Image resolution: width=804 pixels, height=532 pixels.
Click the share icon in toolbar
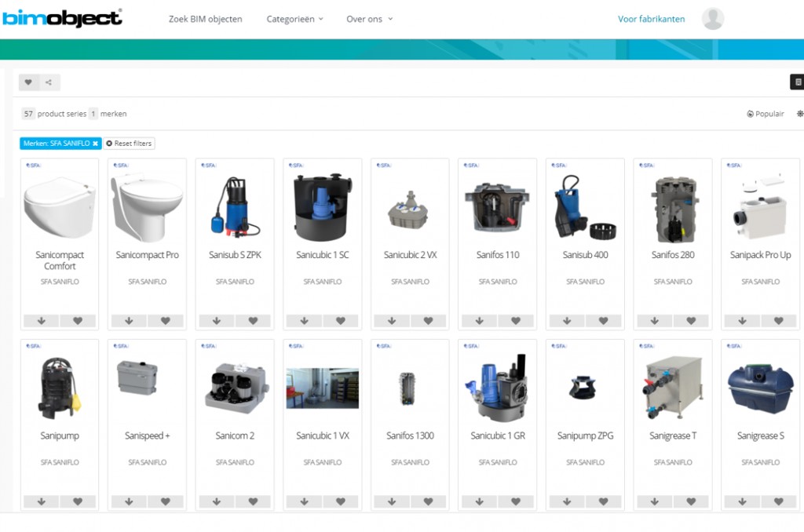point(49,82)
